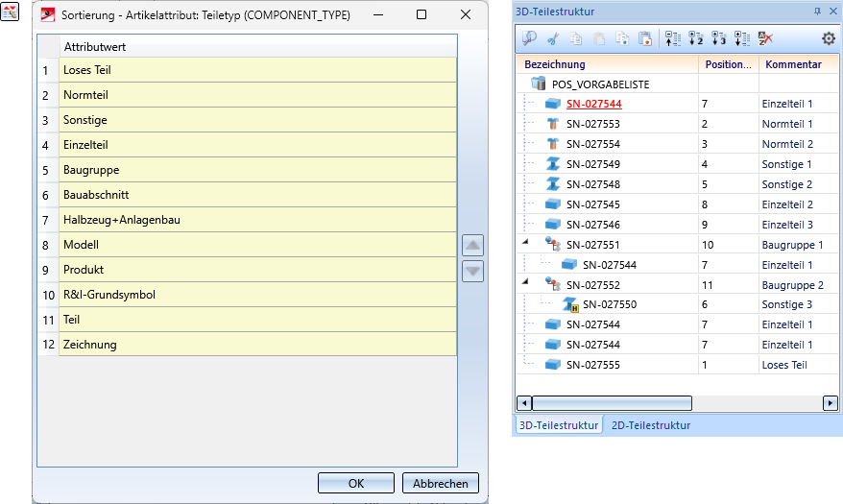Click row number 12 header in dialog

click(48, 345)
